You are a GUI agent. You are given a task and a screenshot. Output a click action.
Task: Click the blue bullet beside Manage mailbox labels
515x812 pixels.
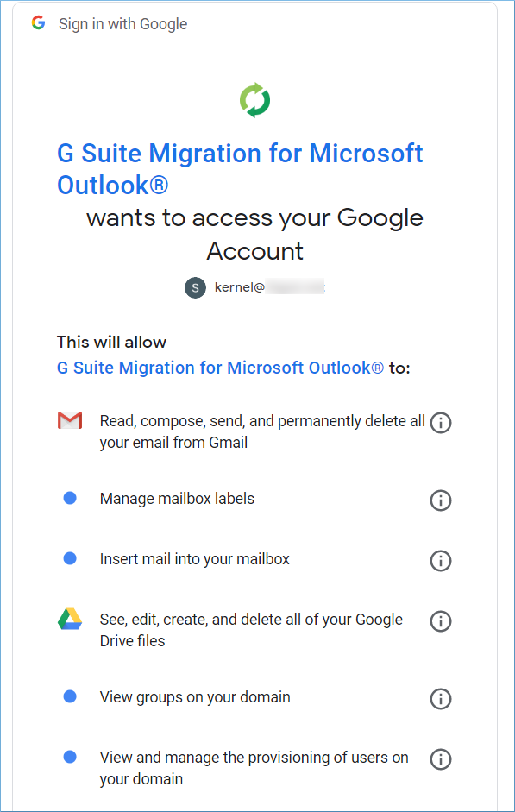(70, 498)
